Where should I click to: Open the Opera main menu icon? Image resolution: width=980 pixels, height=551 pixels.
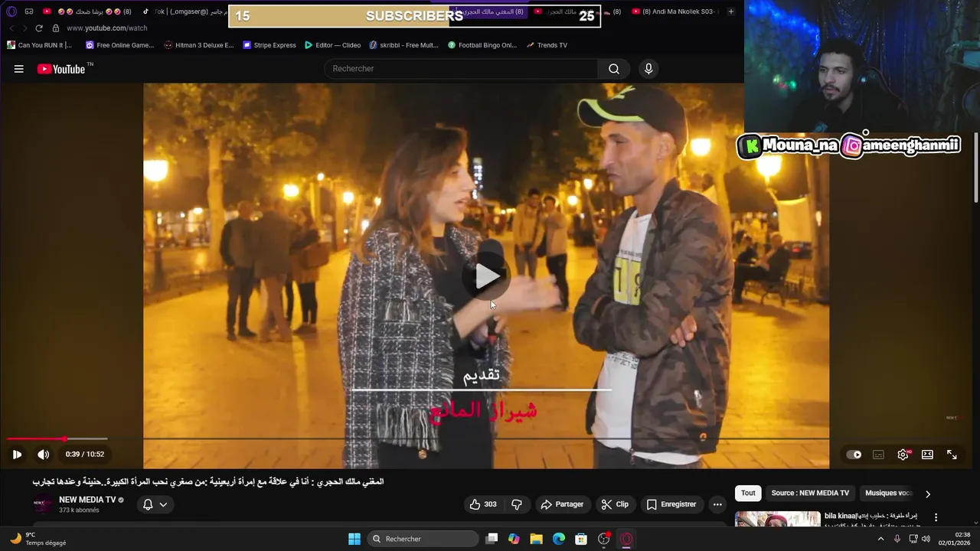11,11
